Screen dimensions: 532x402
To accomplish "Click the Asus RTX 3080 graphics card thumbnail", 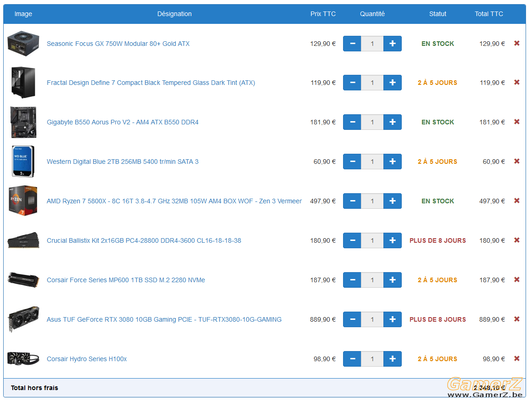I will (23, 319).
